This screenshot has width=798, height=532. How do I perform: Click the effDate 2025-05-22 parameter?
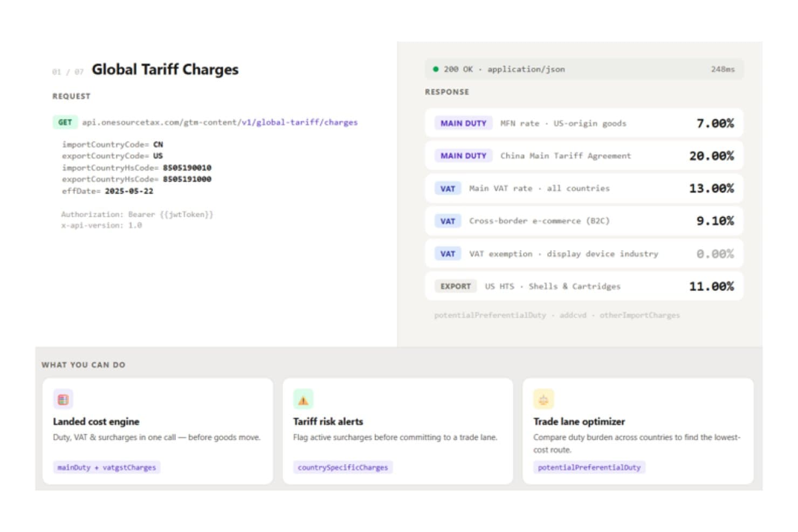pos(108,191)
